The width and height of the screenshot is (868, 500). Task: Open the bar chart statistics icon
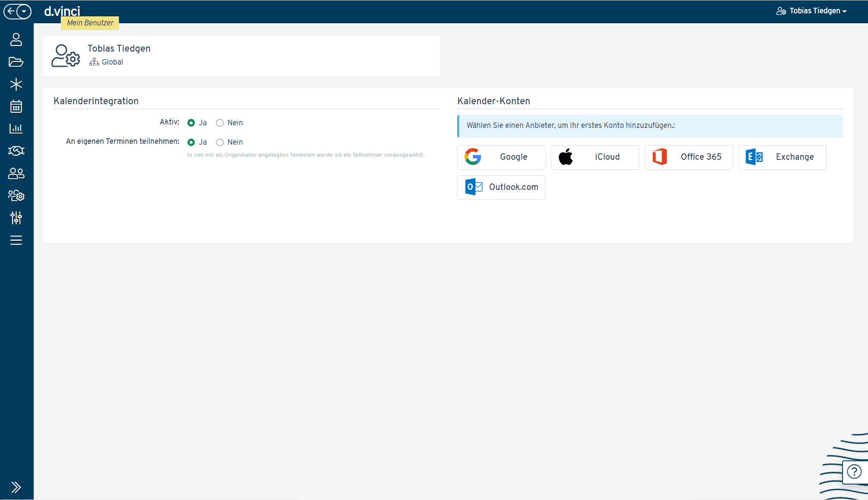click(16, 128)
